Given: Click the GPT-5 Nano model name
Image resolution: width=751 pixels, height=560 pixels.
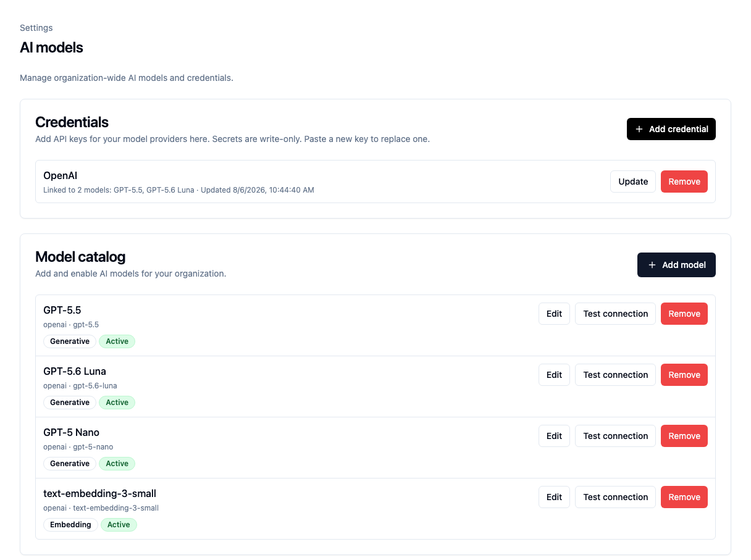Looking at the screenshot, I should pyautogui.click(x=71, y=432).
